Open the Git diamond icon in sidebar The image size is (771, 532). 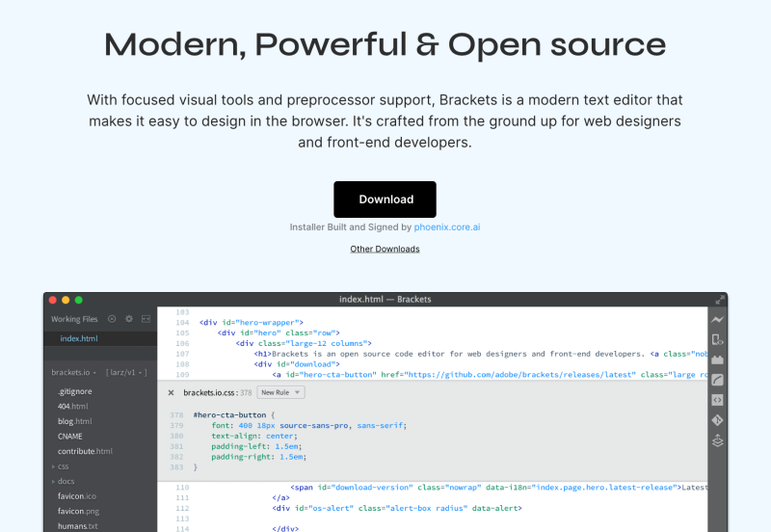717,420
